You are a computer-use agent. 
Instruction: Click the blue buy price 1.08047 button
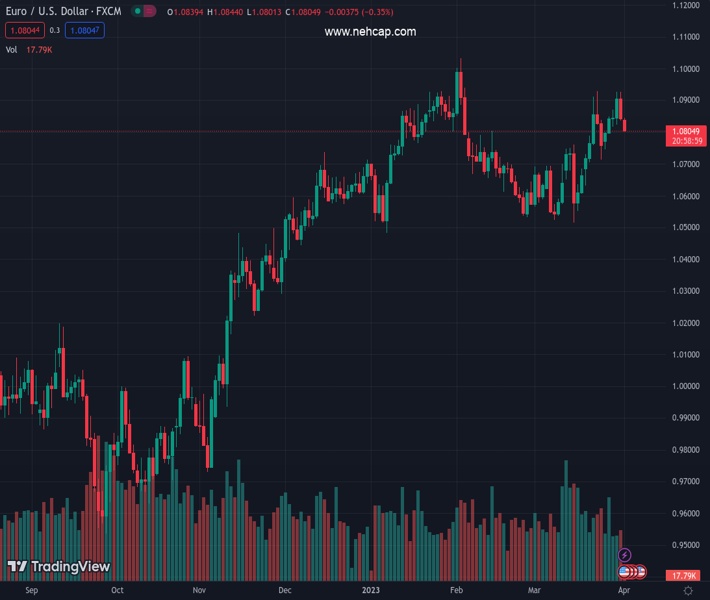[85, 31]
